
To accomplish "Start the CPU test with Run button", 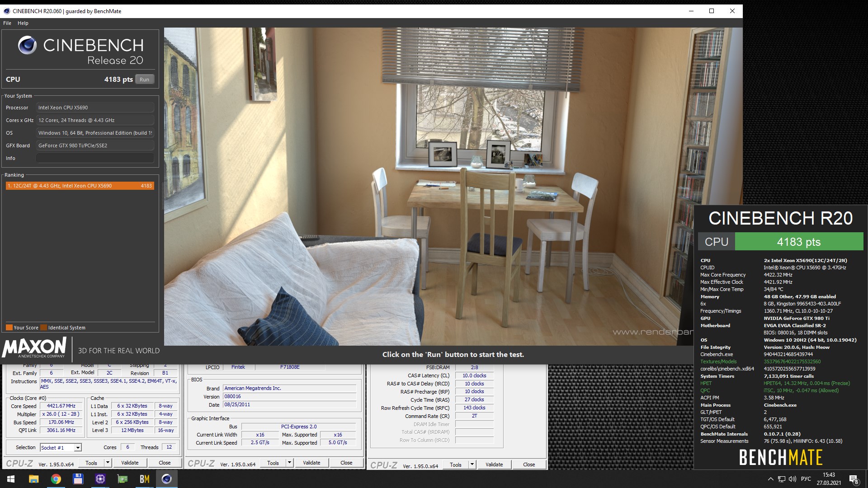I will coord(144,80).
